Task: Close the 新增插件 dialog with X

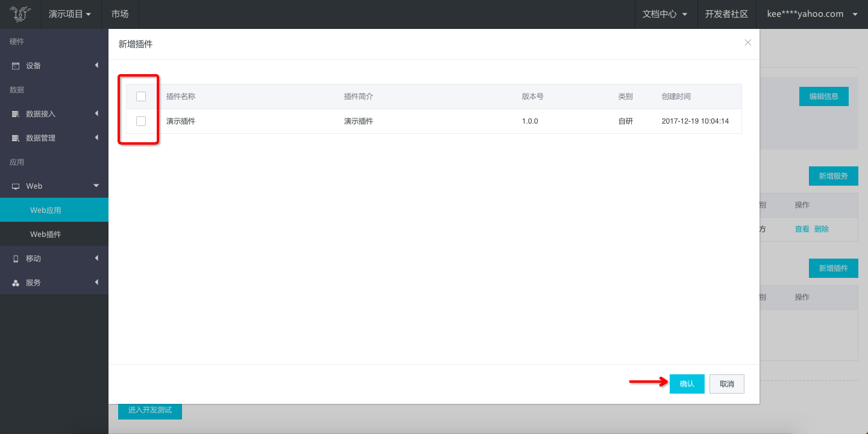Action: click(x=748, y=43)
